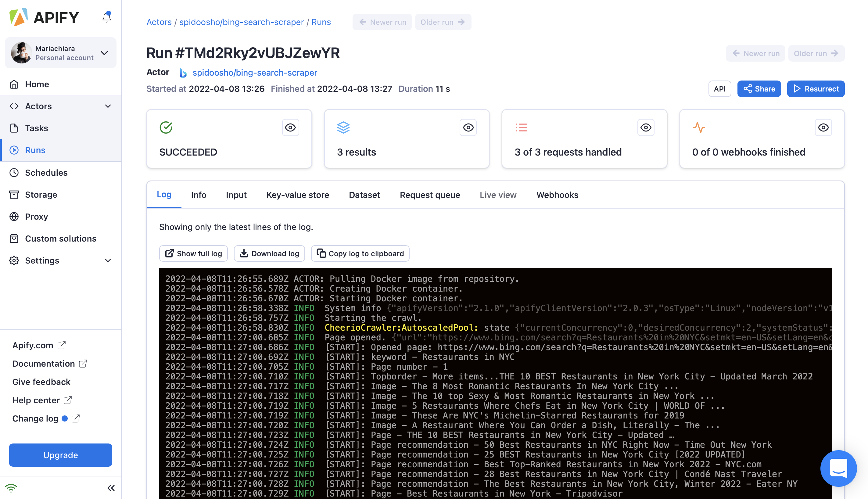868x499 pixels.
Task: Open the Request queue tab
Action: (x=430, y=195)
